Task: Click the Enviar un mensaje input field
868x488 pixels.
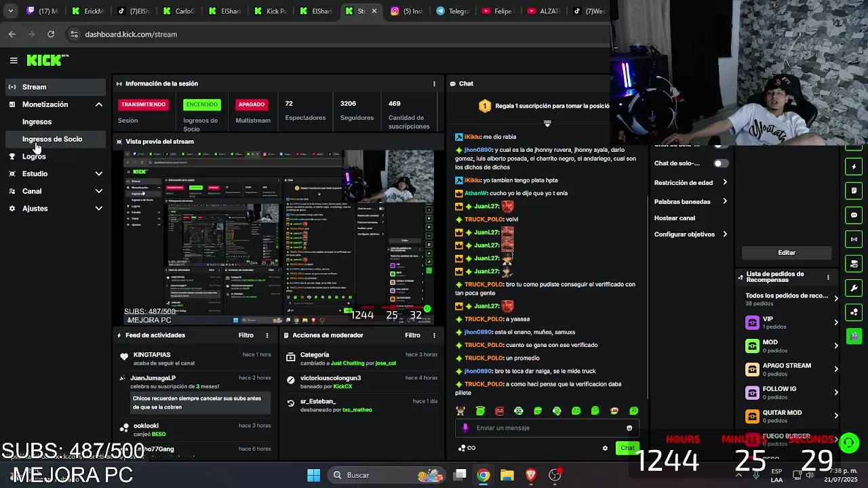Action: pos(546,428)
